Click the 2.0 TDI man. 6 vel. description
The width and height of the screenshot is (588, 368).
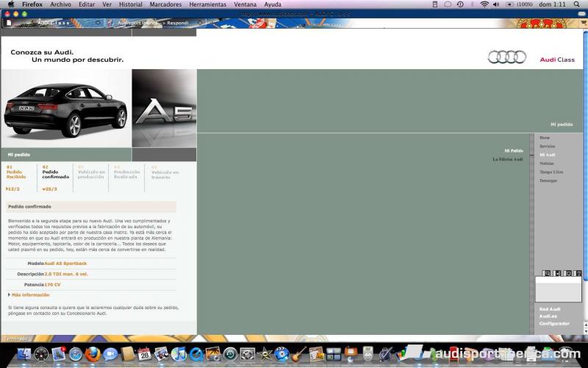[66, 274]
